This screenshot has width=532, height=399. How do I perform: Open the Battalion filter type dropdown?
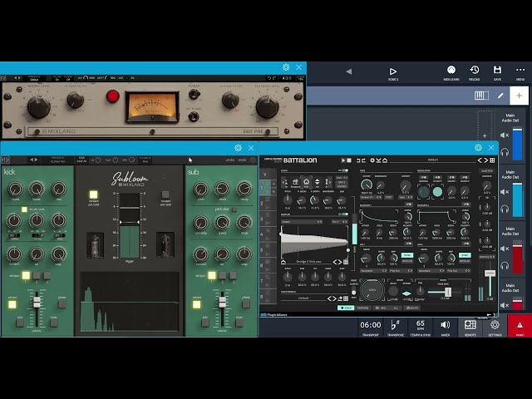pos(371,197)
